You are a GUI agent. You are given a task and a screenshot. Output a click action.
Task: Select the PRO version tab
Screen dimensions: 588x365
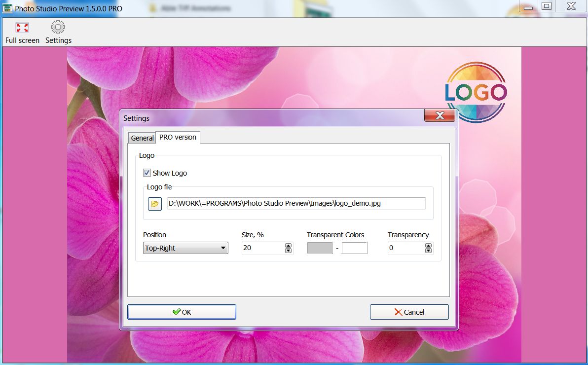point(178,137)
